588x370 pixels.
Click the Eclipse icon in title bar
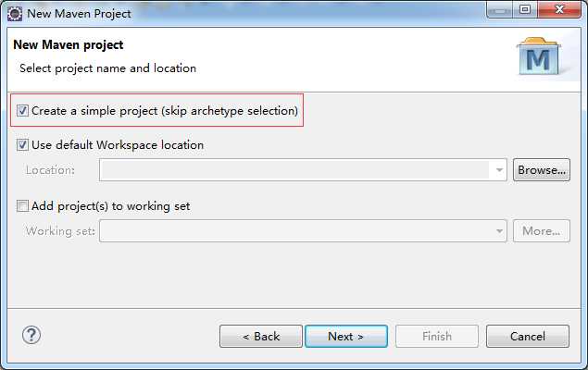15,14
